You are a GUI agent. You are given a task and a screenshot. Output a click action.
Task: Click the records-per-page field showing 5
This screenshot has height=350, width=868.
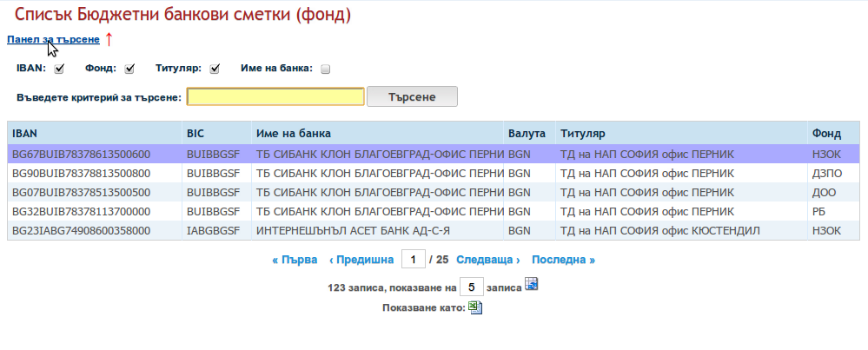[472, 287]
